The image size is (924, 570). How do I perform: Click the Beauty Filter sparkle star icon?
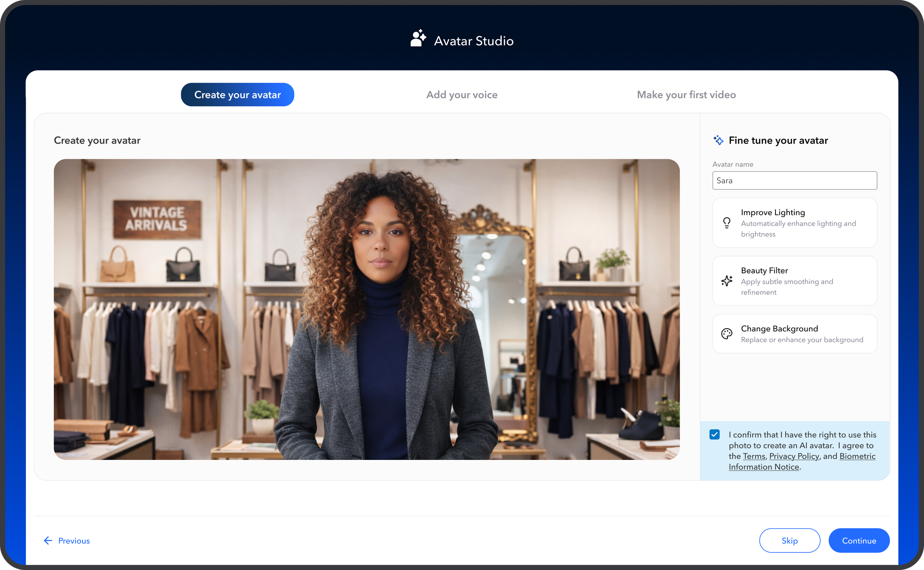pyautogui.click(x=726, y=281)
